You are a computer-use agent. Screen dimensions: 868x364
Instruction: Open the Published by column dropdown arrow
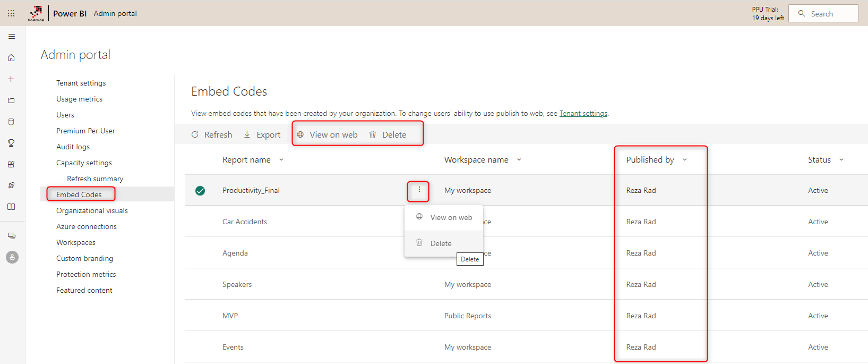pos(685,160)
